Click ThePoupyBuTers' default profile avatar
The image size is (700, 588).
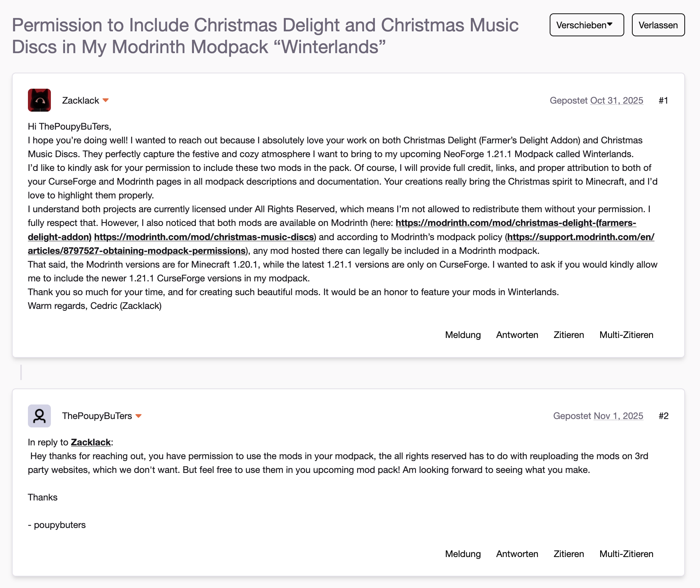39,416
